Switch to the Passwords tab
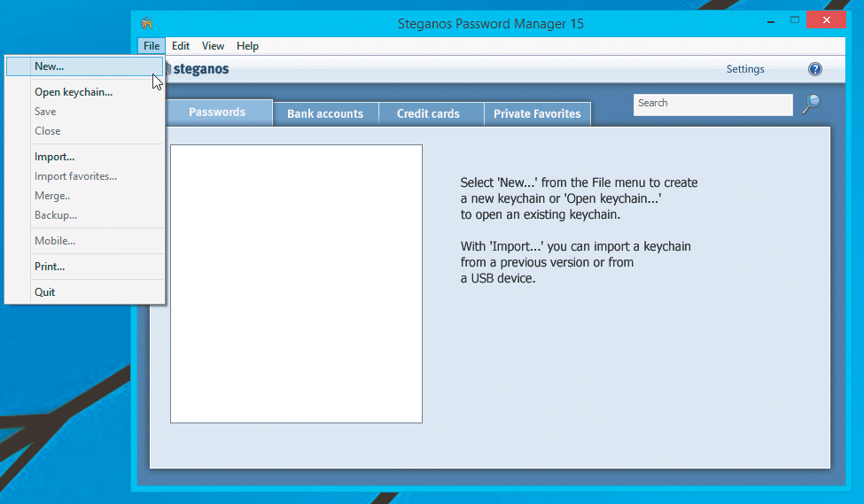This screenshot has width=864, height=504. coord(217,112)
